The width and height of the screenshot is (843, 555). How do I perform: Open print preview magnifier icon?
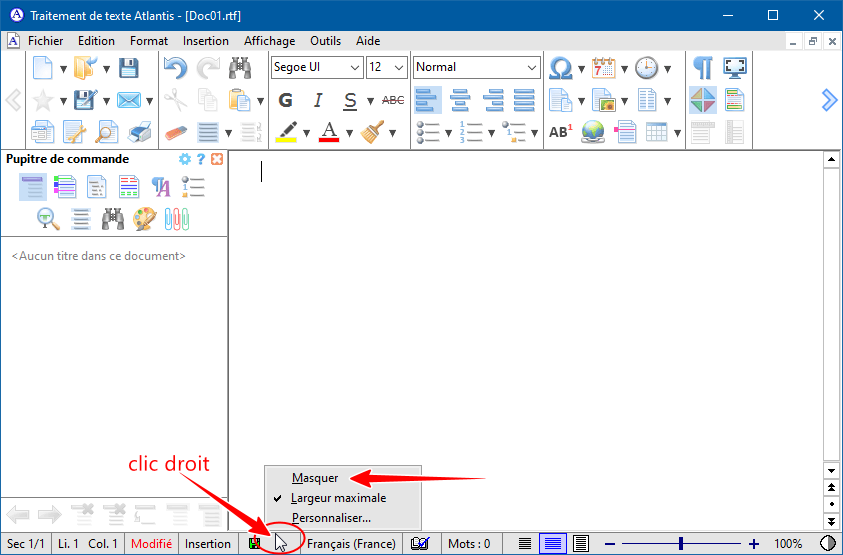(106, 132)
